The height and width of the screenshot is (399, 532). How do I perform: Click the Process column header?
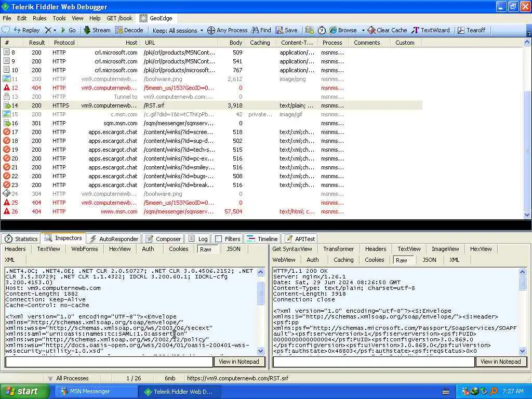click(332, 43)
